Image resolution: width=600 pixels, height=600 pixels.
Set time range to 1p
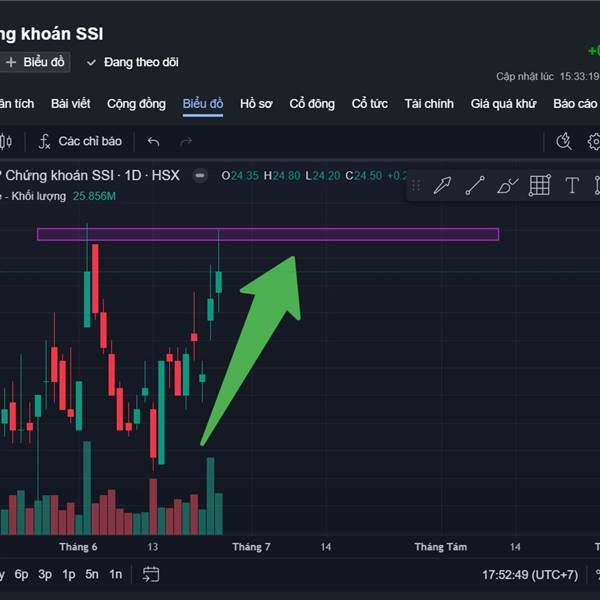click(x=69, y=574)
